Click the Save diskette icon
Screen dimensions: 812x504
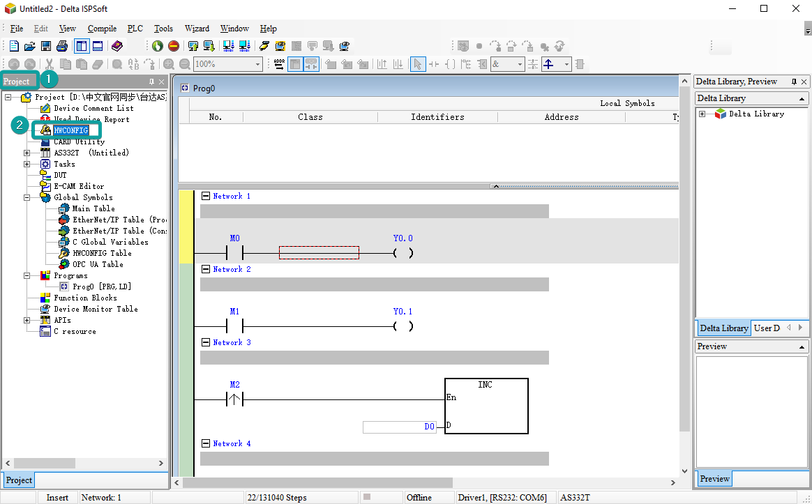46,46
